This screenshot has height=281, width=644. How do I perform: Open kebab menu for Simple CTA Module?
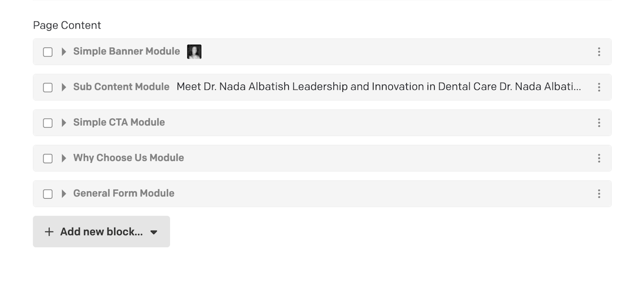coord(599,123)
